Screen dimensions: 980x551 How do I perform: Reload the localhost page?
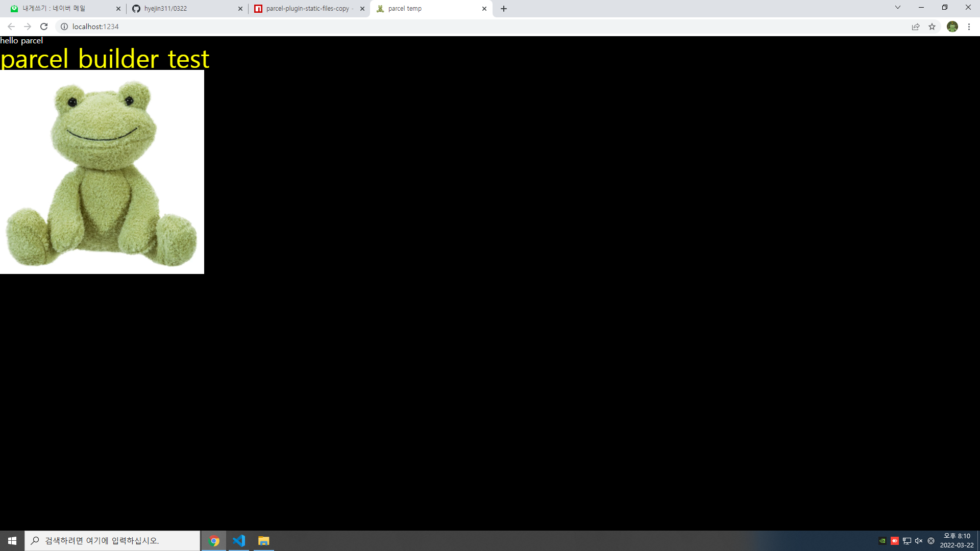coord(44,27)
